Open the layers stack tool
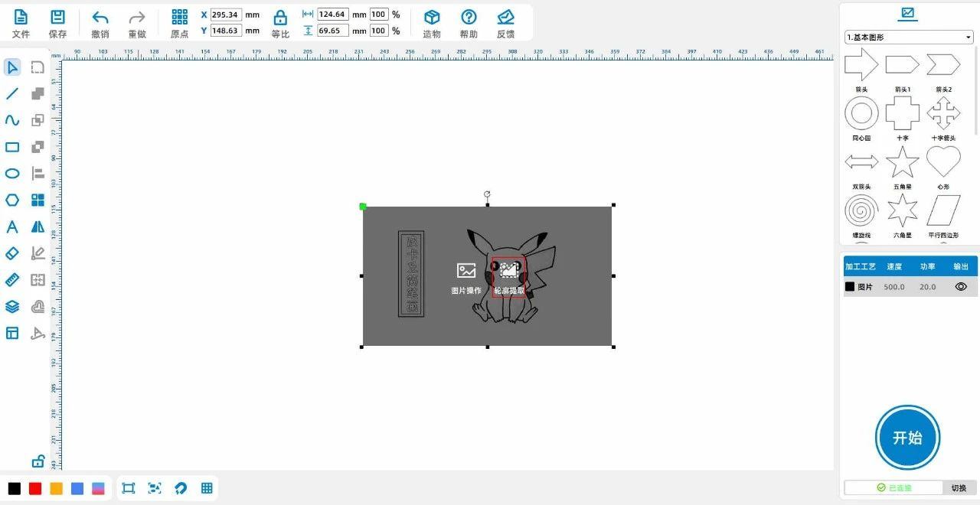 click(x=12, y=307)
